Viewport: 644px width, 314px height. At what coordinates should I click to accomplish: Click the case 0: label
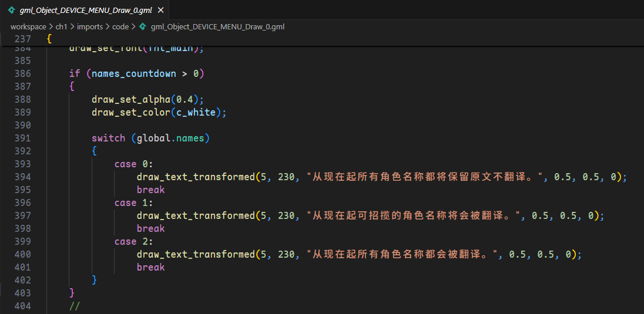pos(133,164)
